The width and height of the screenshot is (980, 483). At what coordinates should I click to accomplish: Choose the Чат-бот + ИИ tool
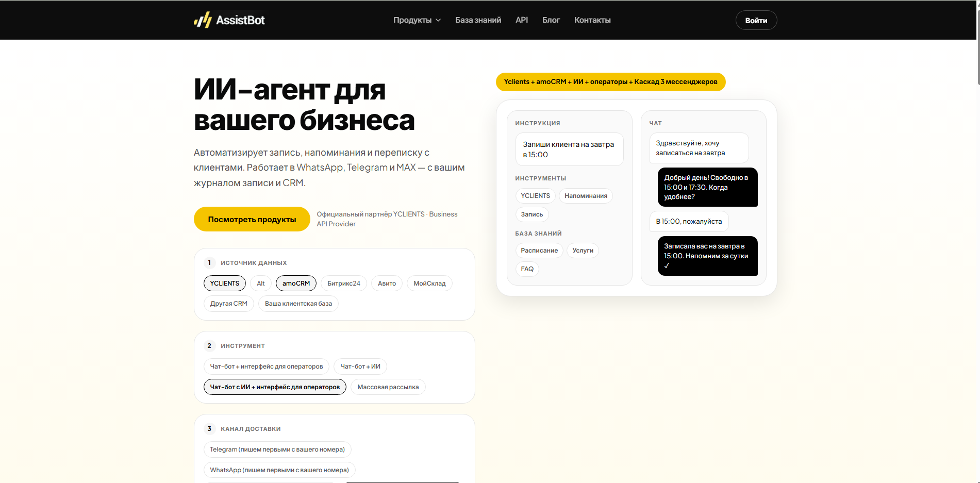tap(360, 367)
